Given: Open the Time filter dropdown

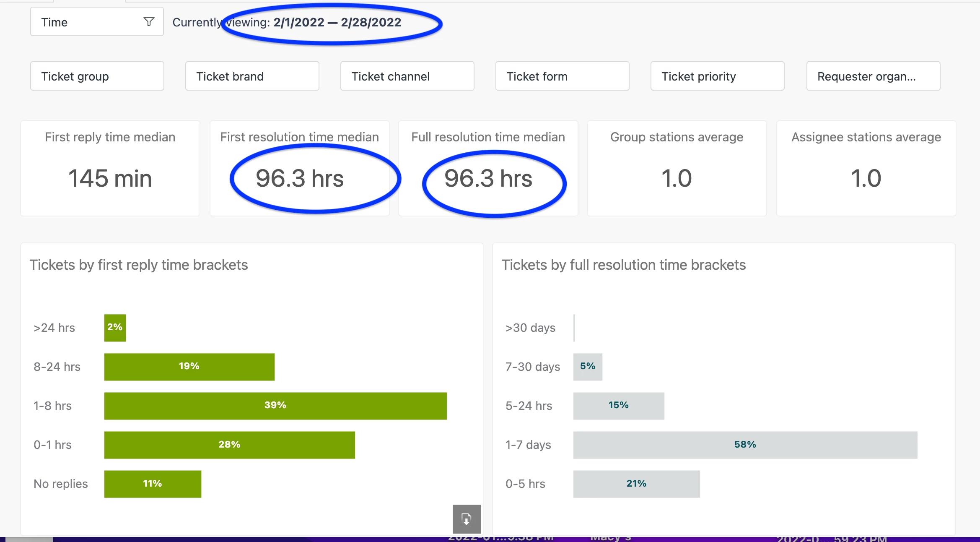Looking at the screenshot, I should tap(96, 22).
